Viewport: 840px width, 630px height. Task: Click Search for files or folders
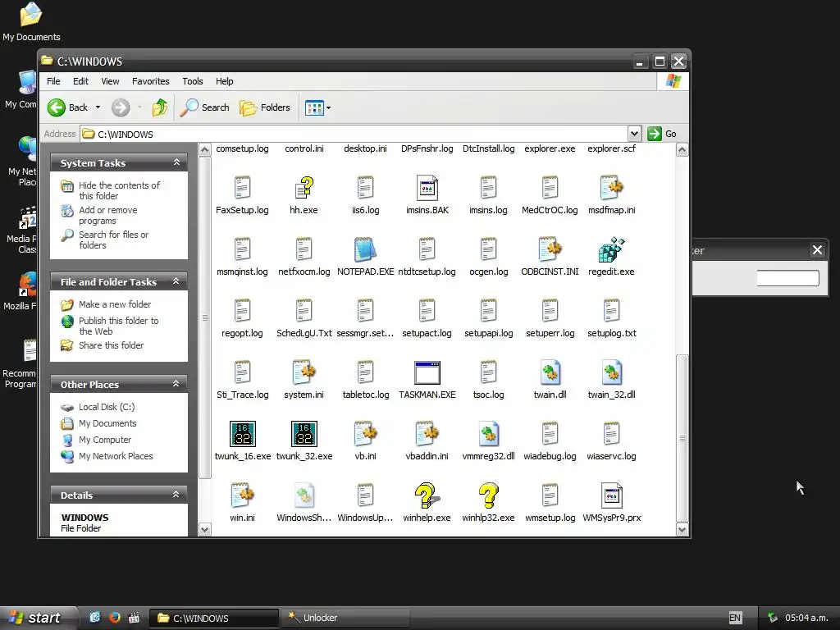tap(113, 240)
